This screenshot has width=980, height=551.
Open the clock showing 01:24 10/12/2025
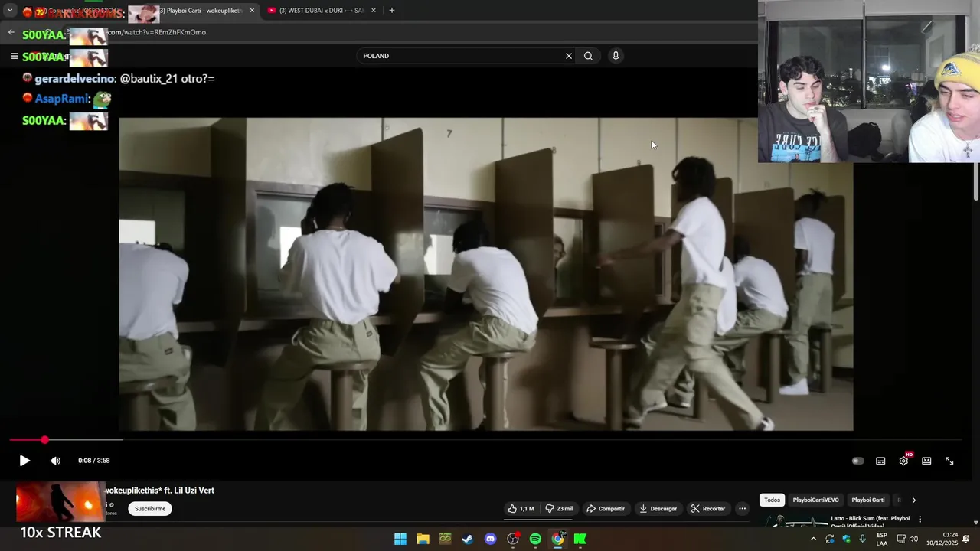click(x=942, y=539)
